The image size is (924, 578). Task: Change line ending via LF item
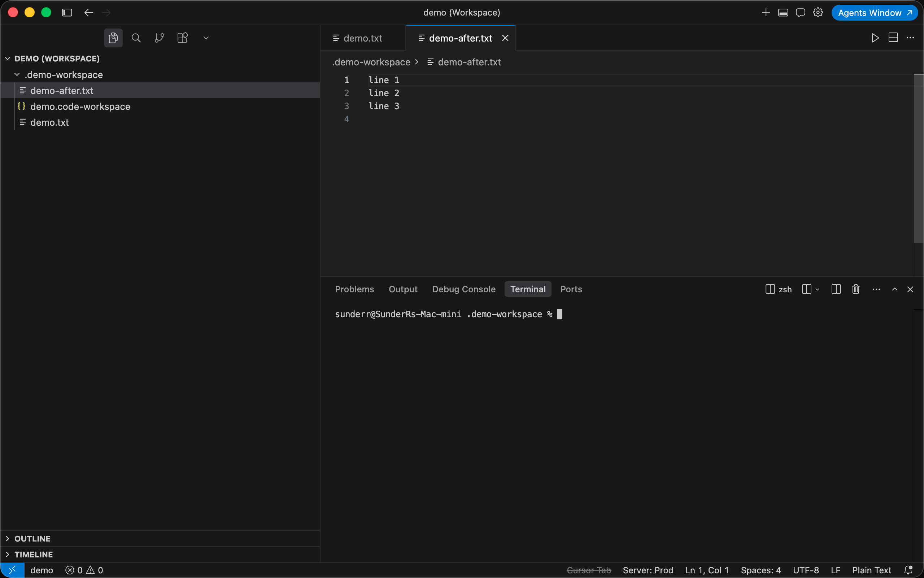[x=836, y=570]
